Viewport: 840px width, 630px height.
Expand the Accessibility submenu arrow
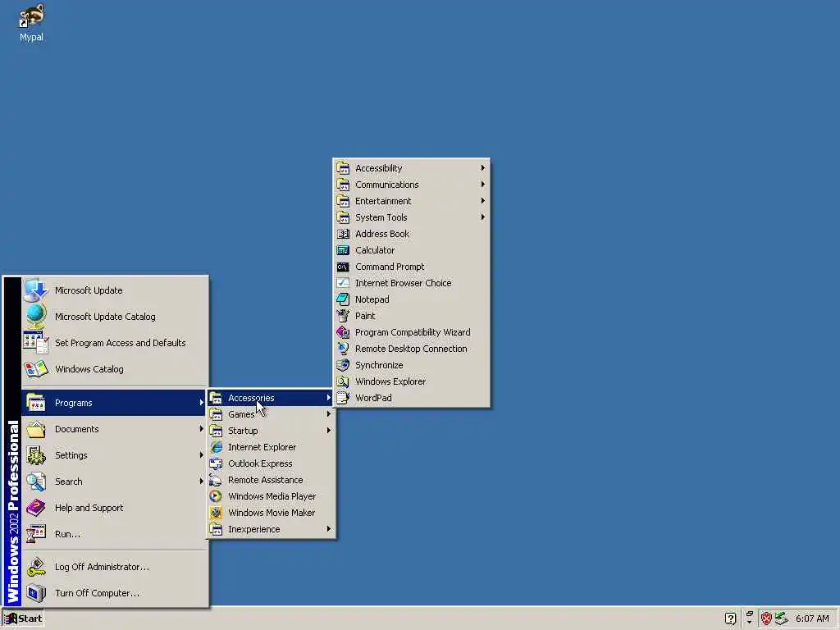coord(482,168)
